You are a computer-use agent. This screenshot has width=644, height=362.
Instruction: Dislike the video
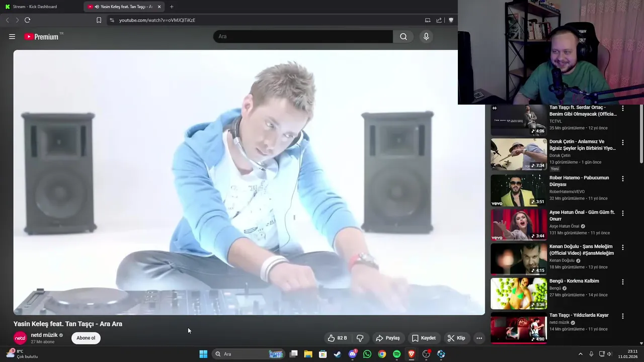point(360,338)
